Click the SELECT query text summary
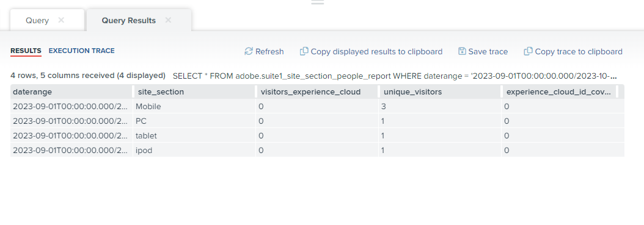The width and height of the screenshot is (644, 225). (x=395, y=76)
